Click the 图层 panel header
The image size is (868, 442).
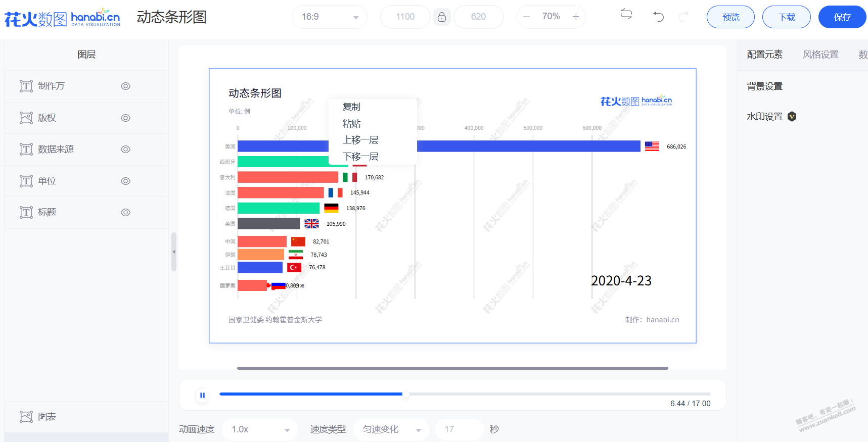pyautogui.click(x=86, y=55)
